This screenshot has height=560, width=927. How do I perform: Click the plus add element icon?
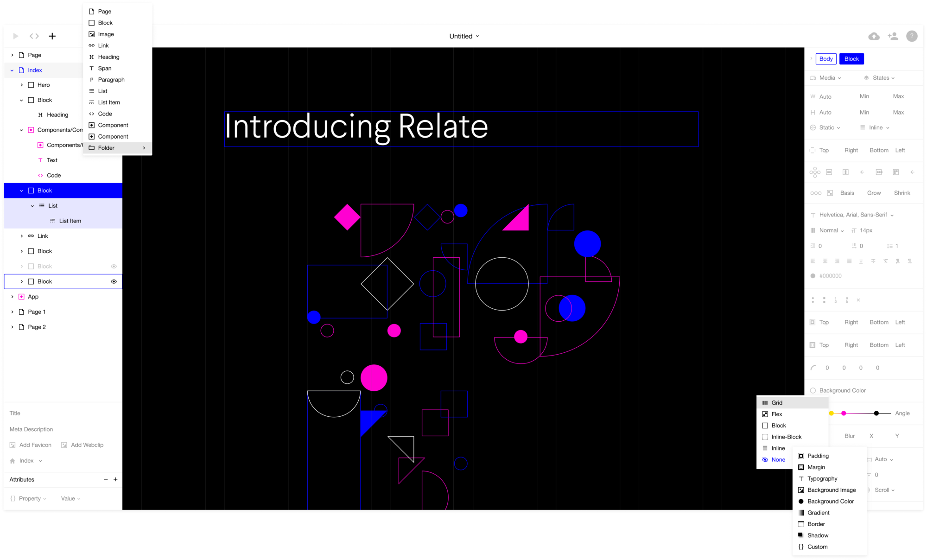point(52,36)
